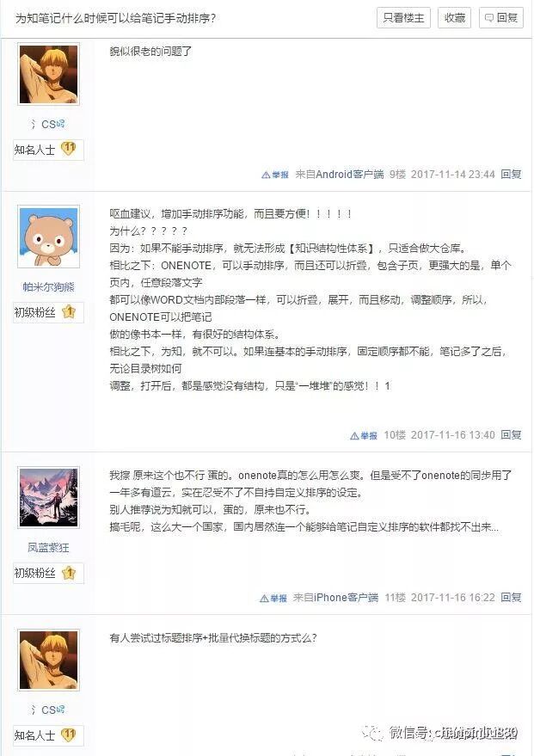Reply to the 9楼 post

click(x=511, y=174)
